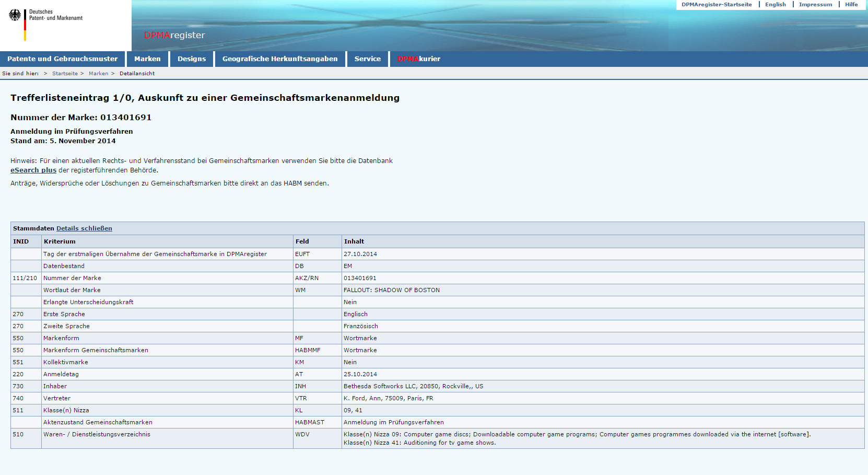Follow the Startseite breadcrumb link
The width and height of the screenshot is (868, 475).
point(65,74)
